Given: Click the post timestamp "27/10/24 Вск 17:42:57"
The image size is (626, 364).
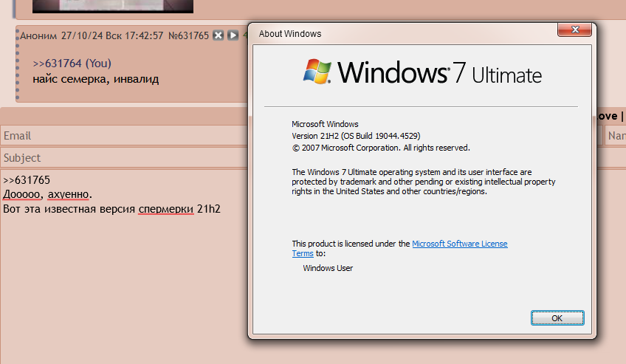Looking at the screenshot, I should pyautogui.click(x=112, y=35).
